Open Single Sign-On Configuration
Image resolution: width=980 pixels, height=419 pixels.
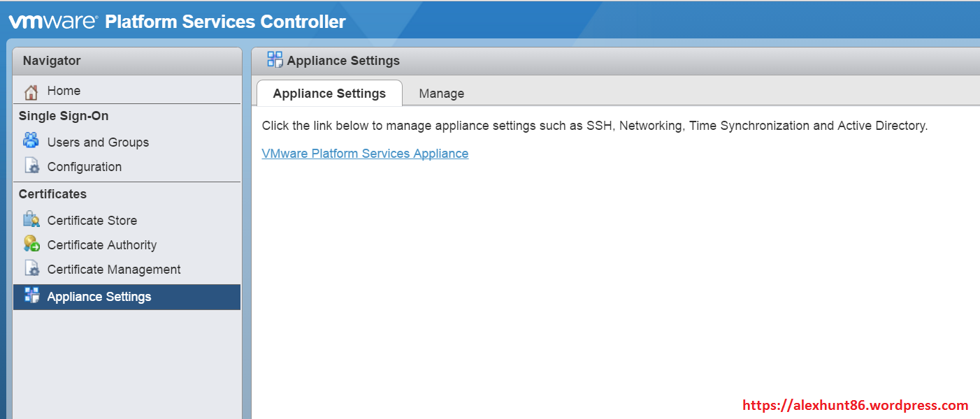pos(84,167)
